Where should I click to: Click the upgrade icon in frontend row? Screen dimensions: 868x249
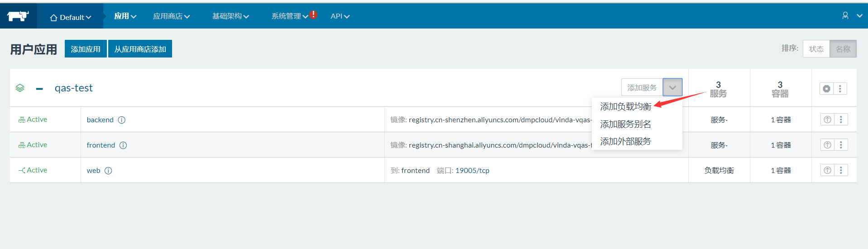(x=827, y=145)
